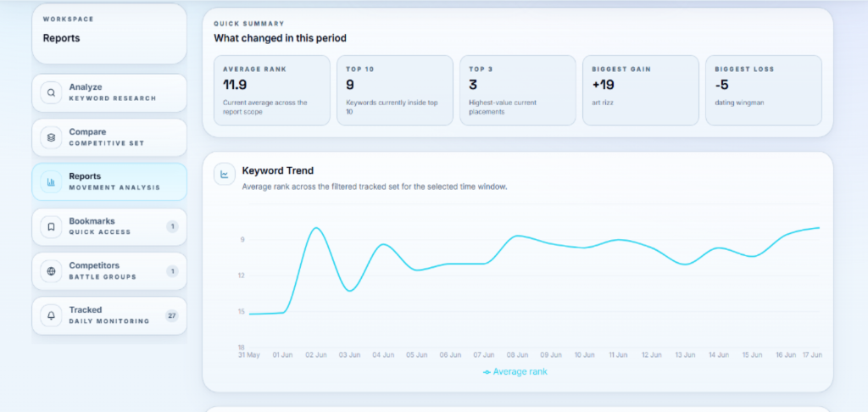Click the Workspace Reports header card
Image resolution: width=868 pixels, height=412 pixels.
(109, 33)
